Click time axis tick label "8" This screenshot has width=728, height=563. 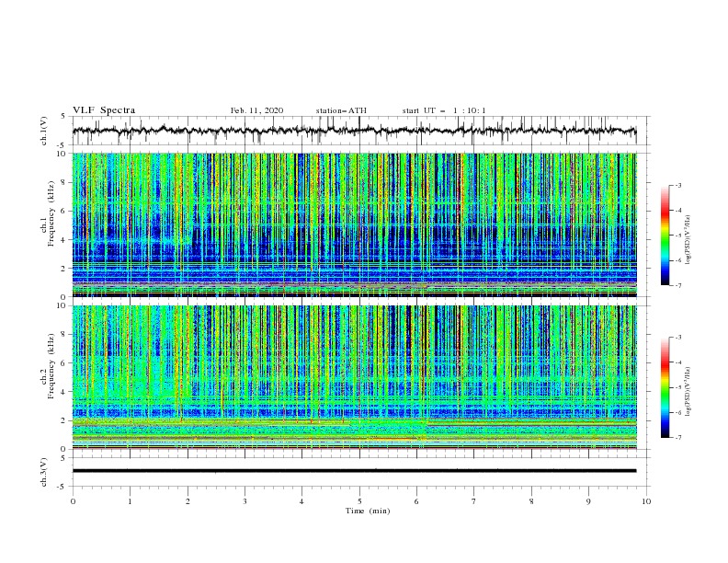coord(531,501)
